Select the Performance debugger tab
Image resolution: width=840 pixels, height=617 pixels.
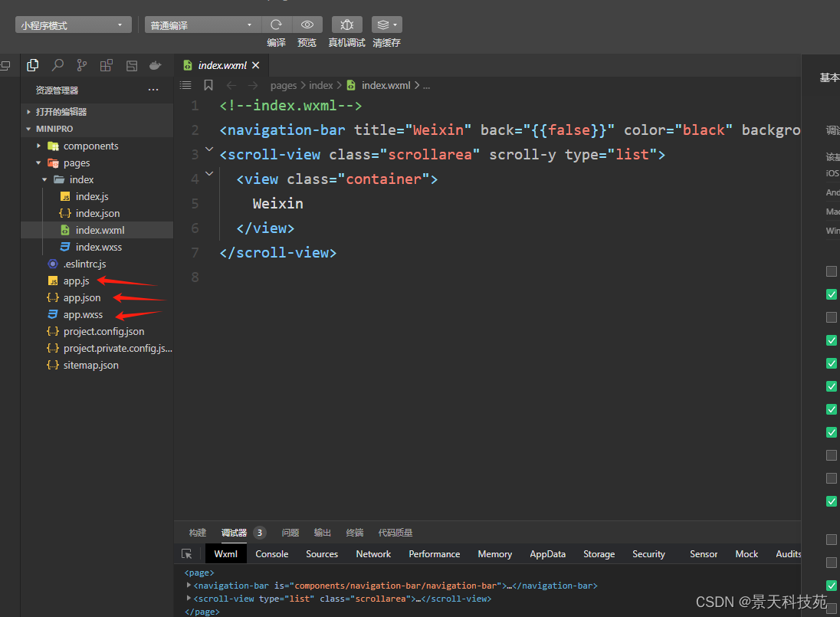pos(435,554)
